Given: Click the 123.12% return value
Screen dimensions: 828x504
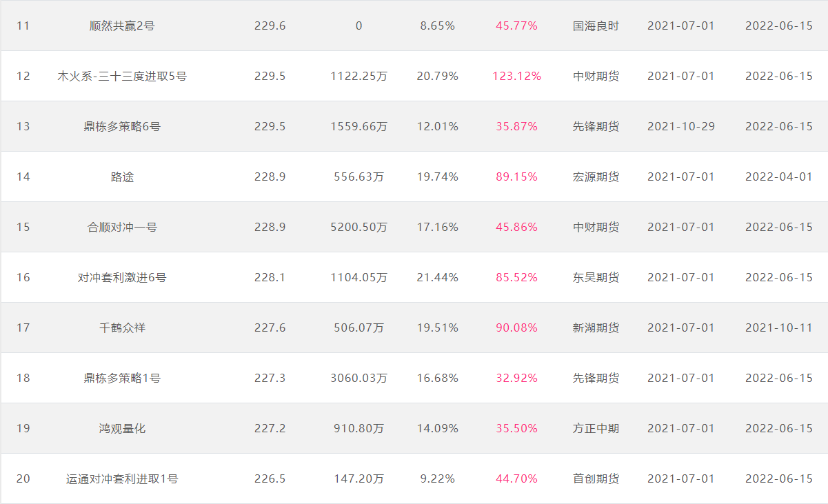Looking at the screenshot, I should coord(516,76).
